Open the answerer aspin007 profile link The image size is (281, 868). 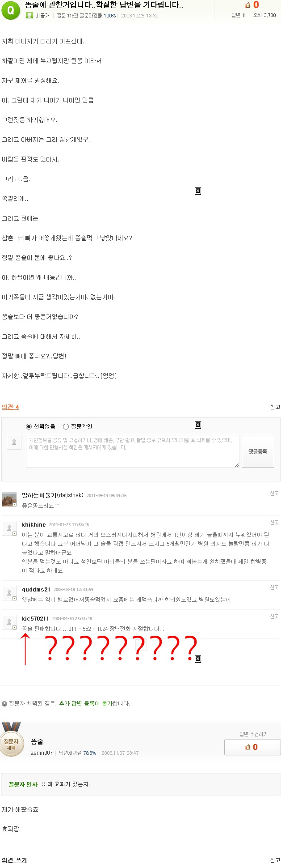42,753
